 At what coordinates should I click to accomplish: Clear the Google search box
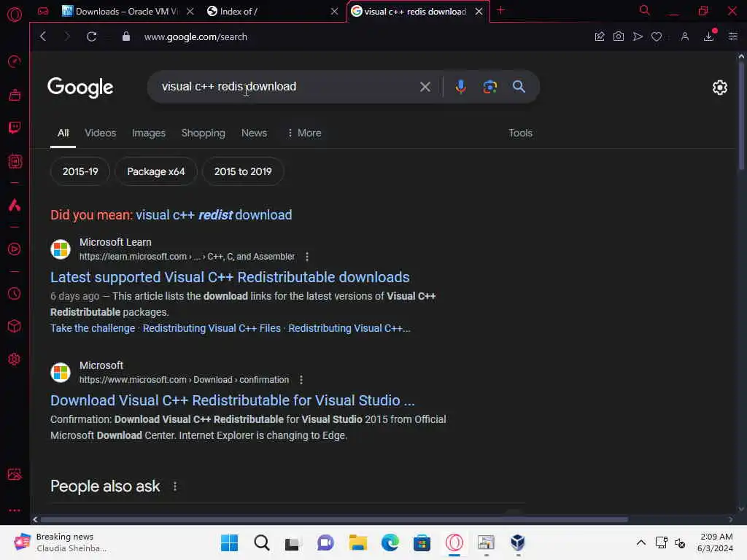425,87
